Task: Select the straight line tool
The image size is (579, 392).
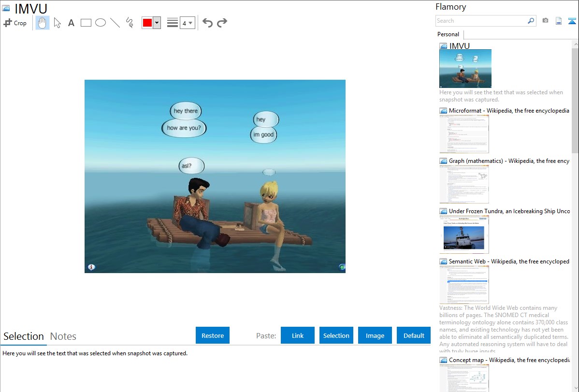Action: [x=115, y=23]
